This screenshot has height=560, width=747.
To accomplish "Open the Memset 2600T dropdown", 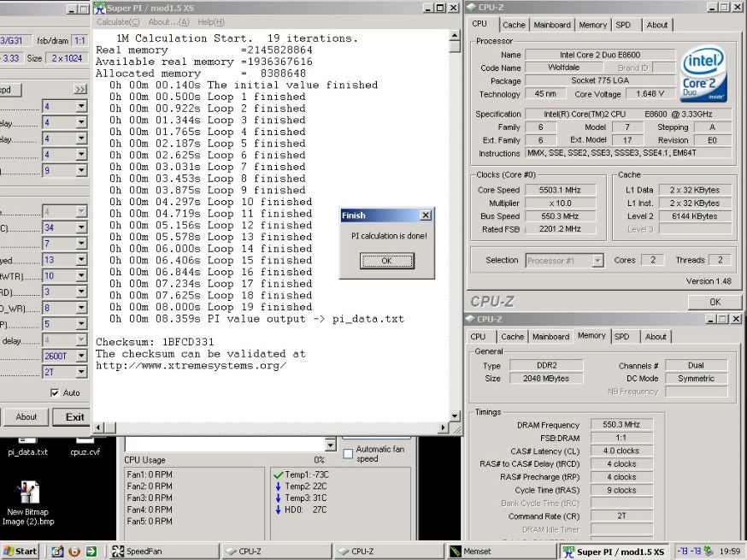I will (x=81, y=356).
